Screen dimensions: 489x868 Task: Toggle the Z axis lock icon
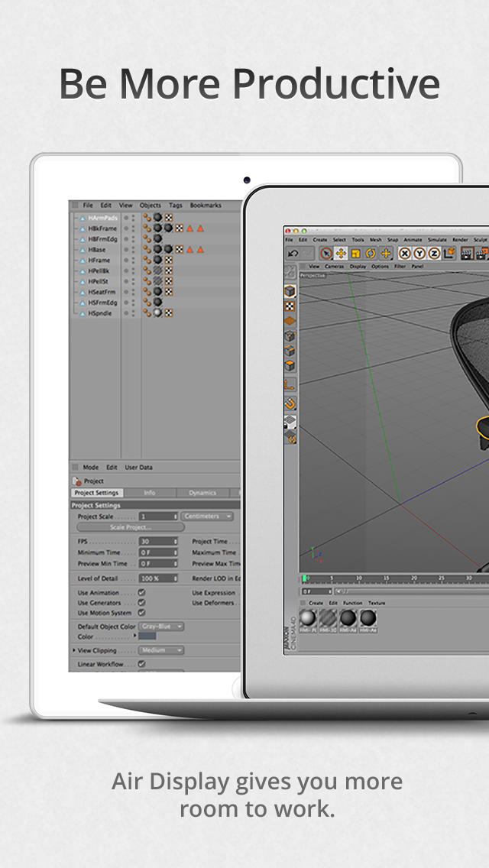(433, 253)
